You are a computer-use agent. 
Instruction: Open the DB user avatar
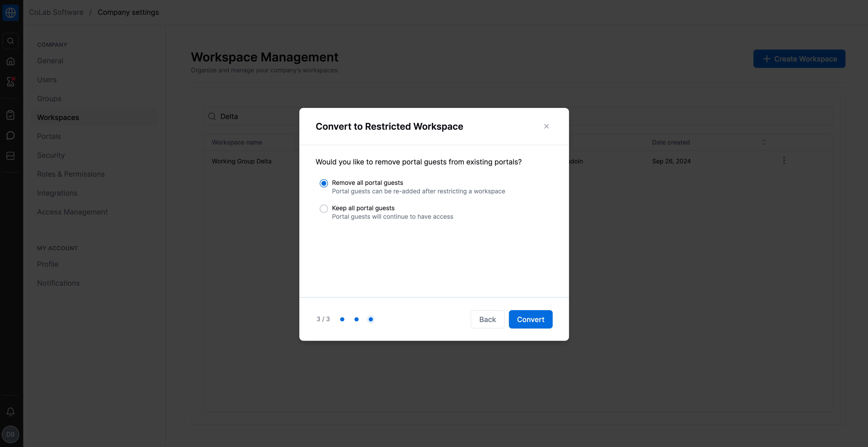click(10, 434)
